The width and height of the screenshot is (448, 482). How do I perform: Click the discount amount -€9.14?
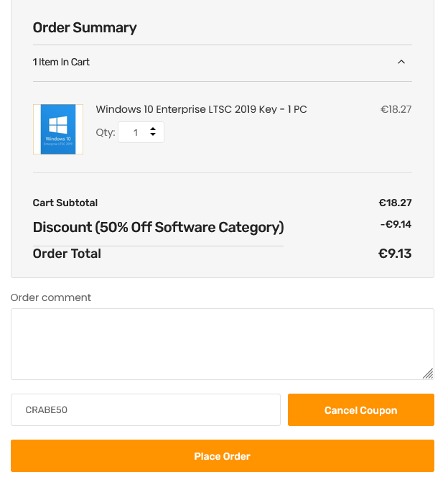pyautogui.click(x=396, y=224)
